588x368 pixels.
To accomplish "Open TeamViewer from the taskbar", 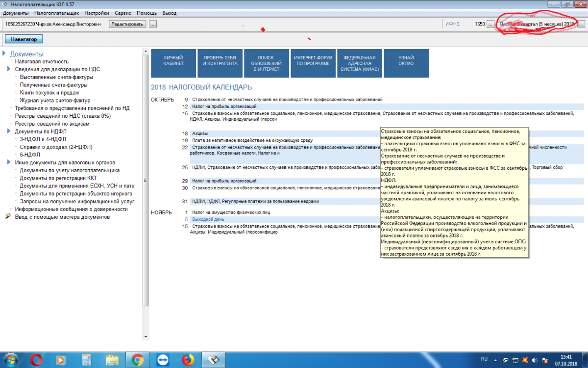I will [x=163, y=360].
